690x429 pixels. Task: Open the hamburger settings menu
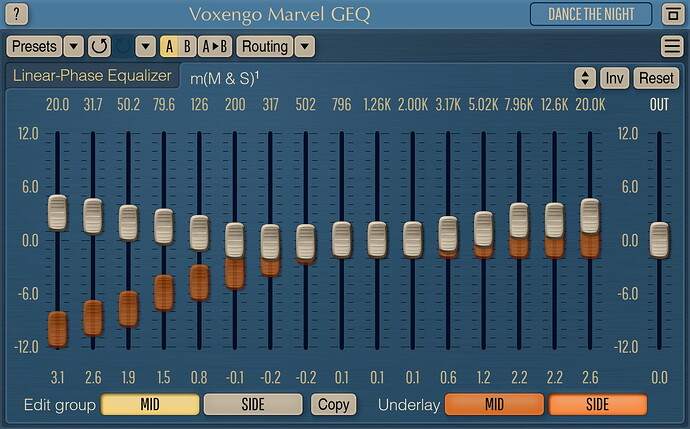pos(672,46)
